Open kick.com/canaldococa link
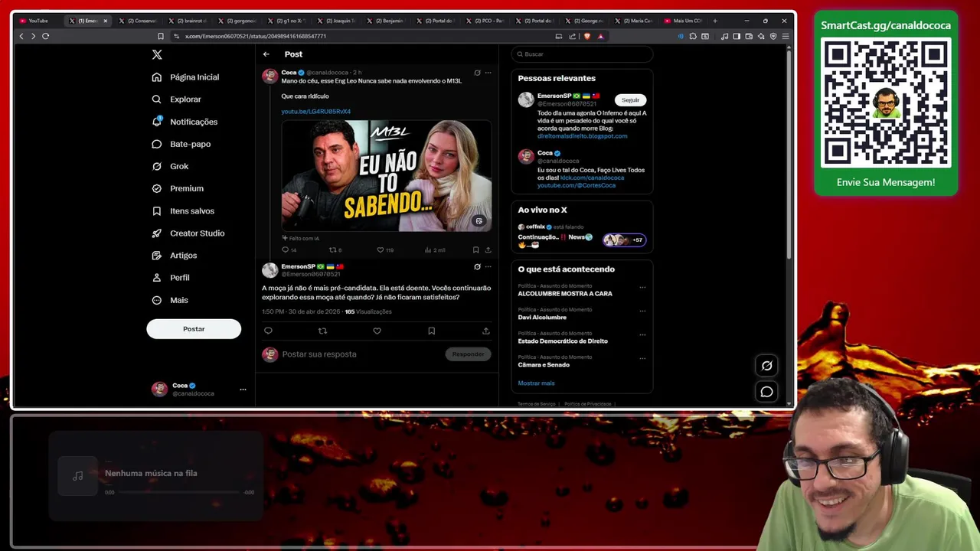This screenshot has width=980, height=551. 592,178
